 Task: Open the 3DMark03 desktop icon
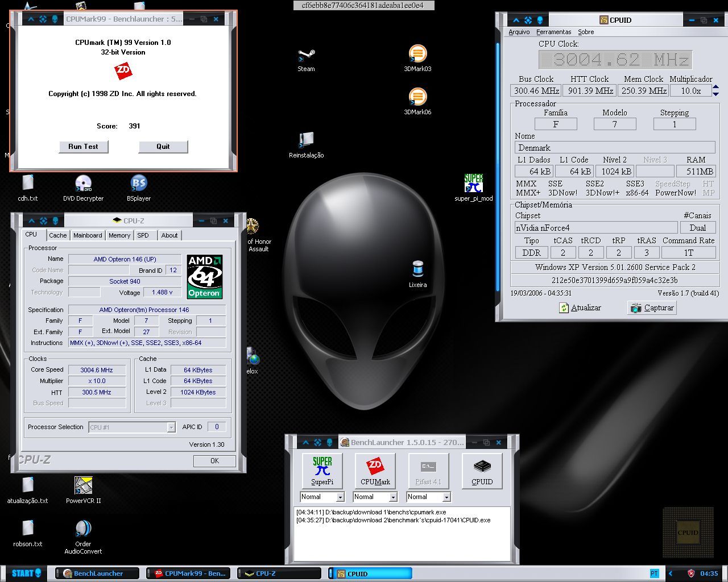click(x=417, y=59)
